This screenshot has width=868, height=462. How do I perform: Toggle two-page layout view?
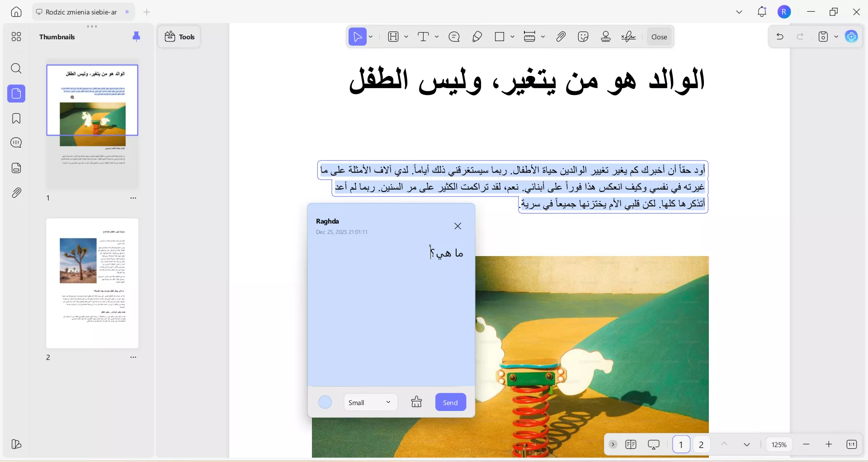(632, 444)
